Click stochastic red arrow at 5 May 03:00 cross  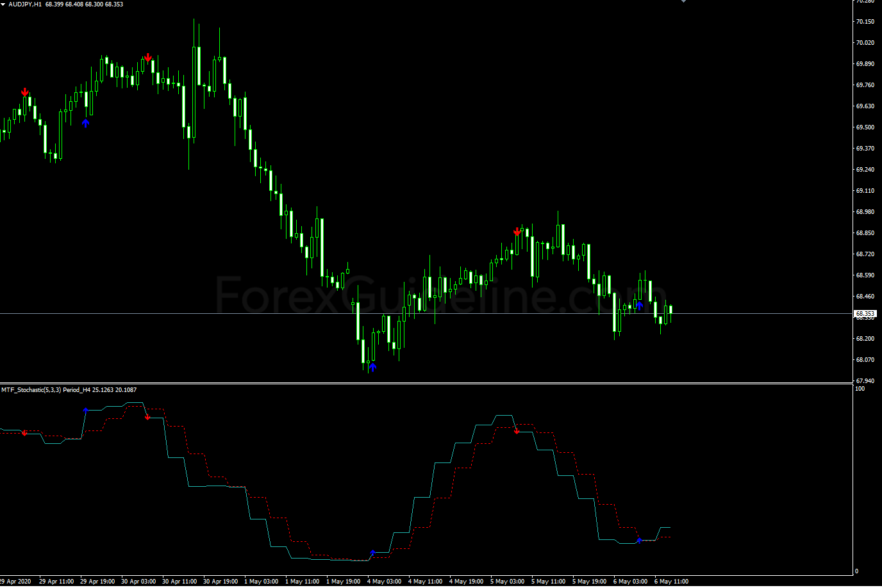point(517,431)
